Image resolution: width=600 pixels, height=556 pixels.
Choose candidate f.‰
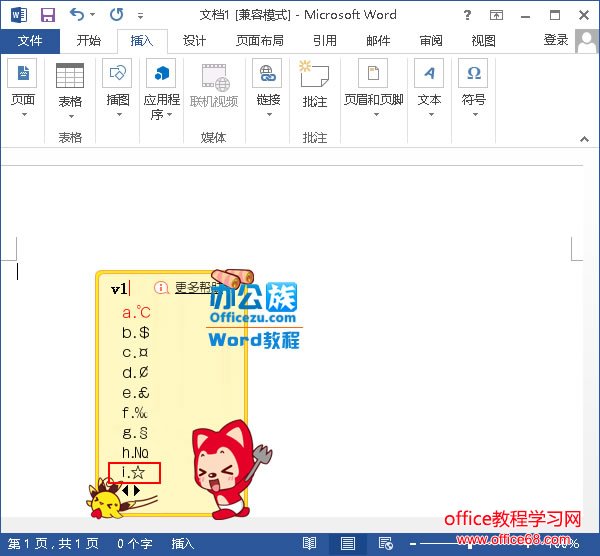click(x=135, y=413)
